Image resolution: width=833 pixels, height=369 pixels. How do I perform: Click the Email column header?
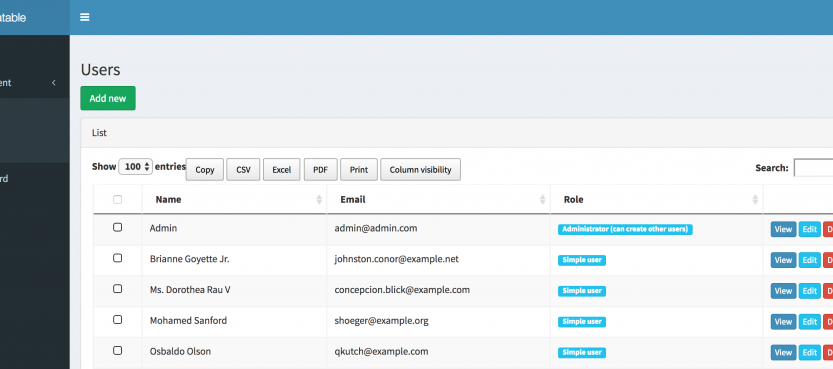click(x=439, y=200)
